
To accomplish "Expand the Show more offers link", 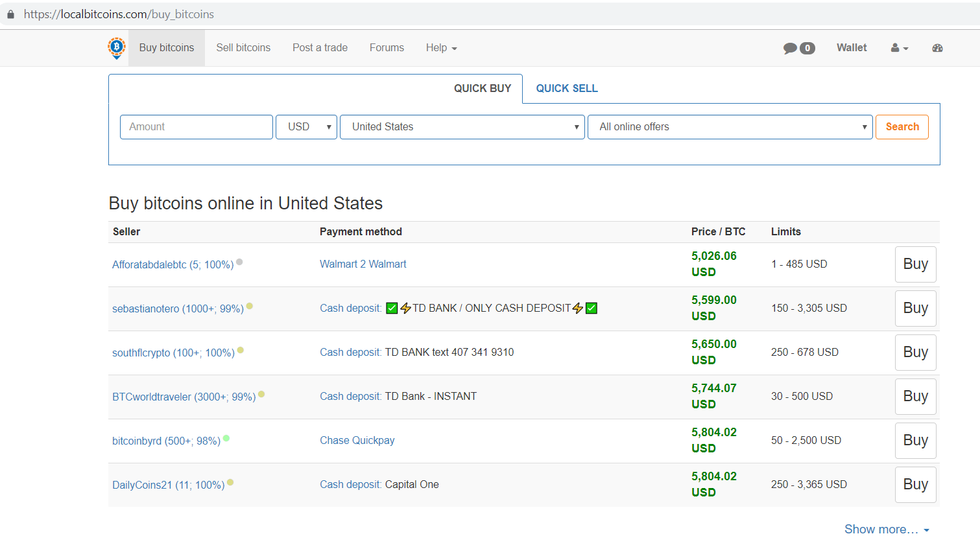I will (x=887, y=530).
